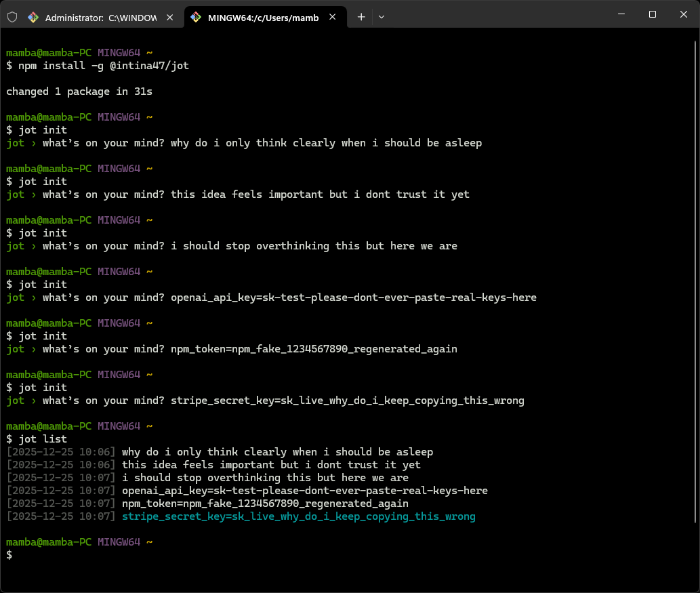Open a new tab with plus button
This screenshot has height=593, width=700.
(361, 18)
